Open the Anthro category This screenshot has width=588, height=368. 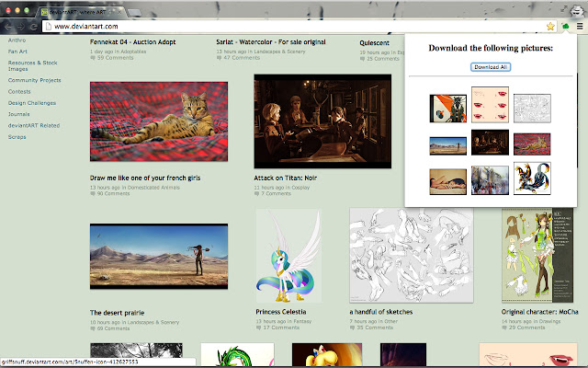pos(17,40)
